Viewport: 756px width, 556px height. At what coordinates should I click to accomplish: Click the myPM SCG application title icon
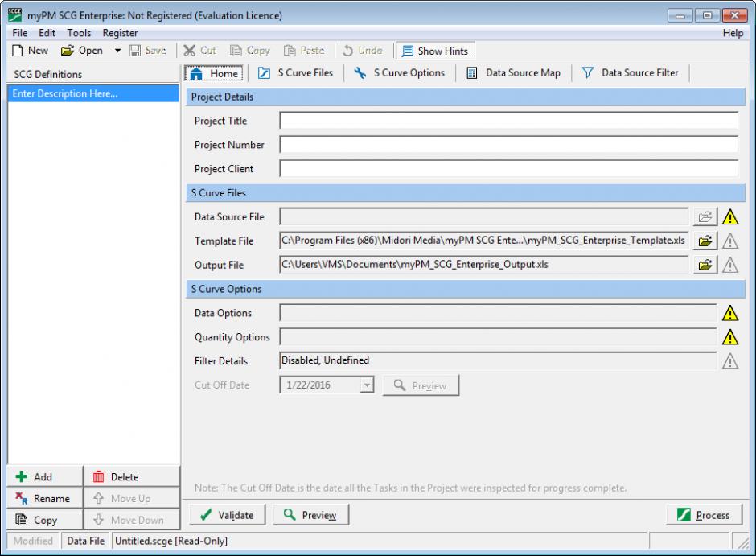[x=15, y=15]
